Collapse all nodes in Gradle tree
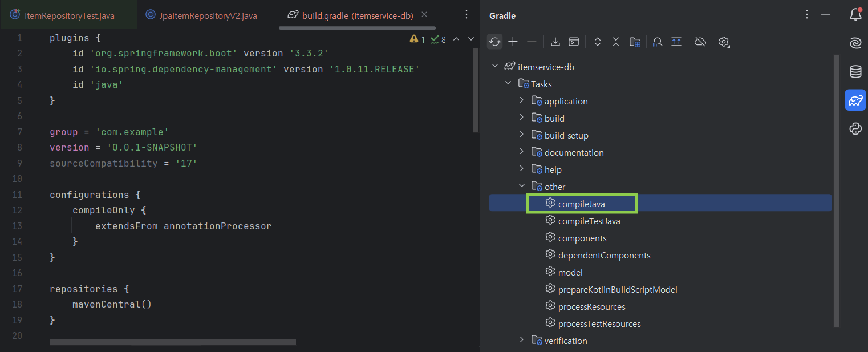Image resolution: width=868 pixels, height=352 pixels. pos(616,42)
